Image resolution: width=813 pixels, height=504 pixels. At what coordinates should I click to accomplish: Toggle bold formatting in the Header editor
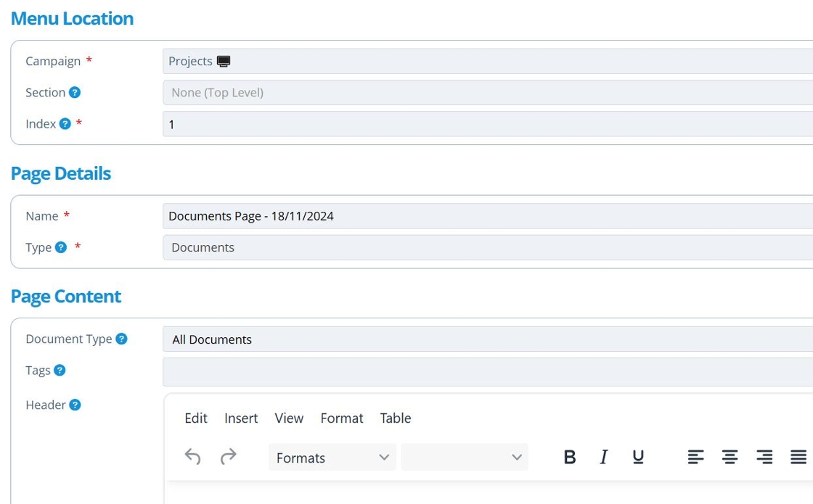[x=570, y=457]
